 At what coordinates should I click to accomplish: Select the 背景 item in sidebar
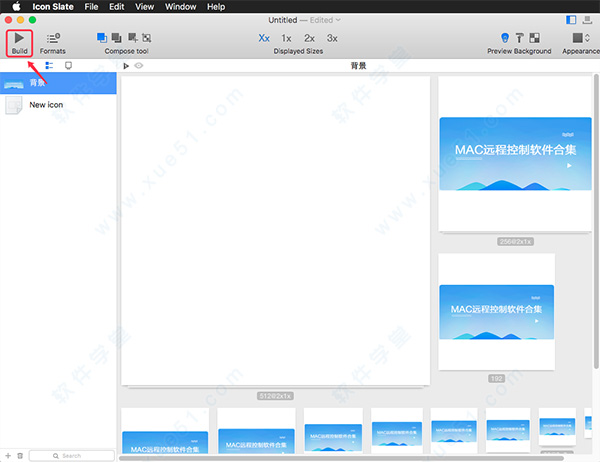click(x=40, y=82)
